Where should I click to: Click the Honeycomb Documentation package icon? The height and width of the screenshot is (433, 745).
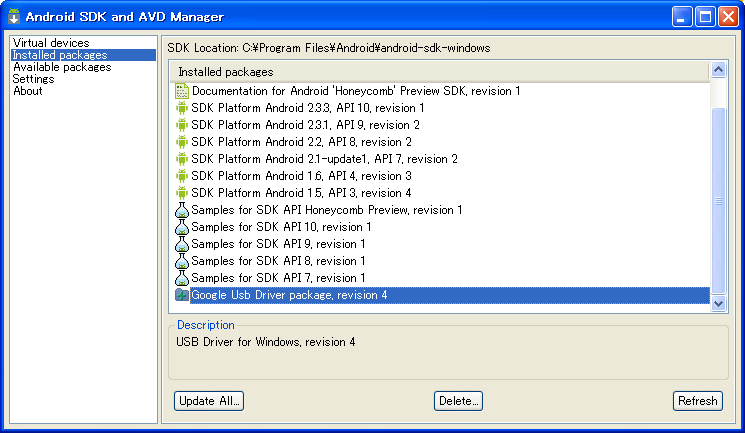(x=182, y=91)
